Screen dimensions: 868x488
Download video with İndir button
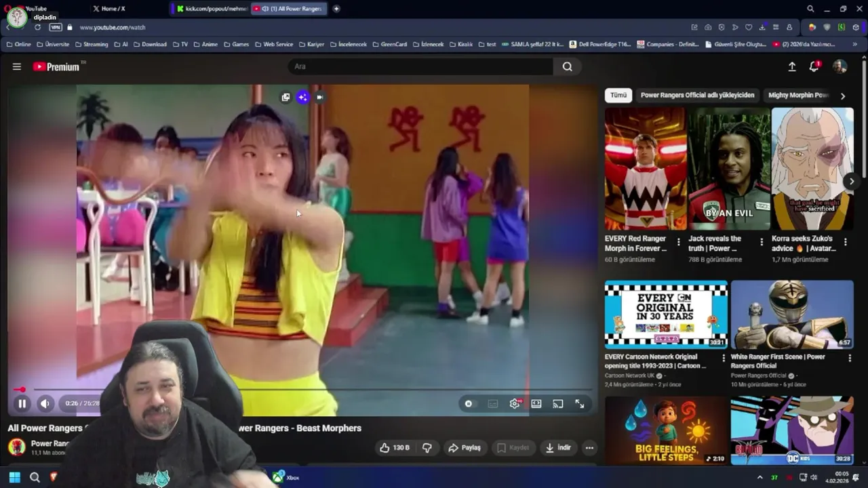click(558, 447)
